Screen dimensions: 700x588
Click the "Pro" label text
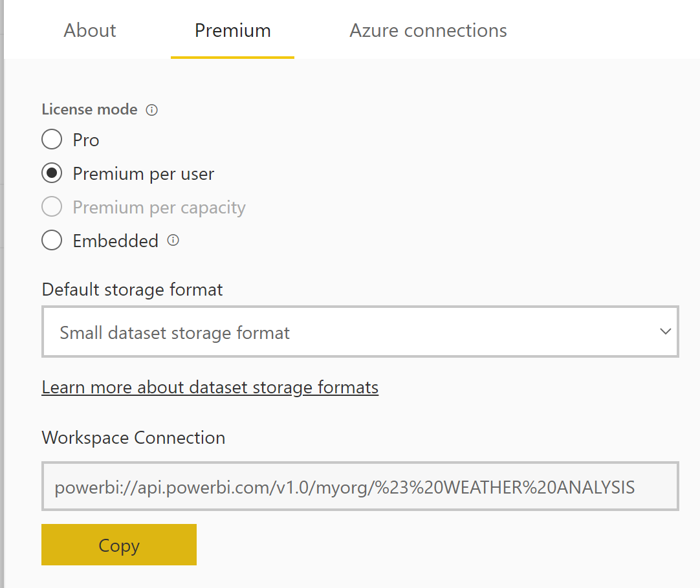pyautogui.click(x=86, y=140)
